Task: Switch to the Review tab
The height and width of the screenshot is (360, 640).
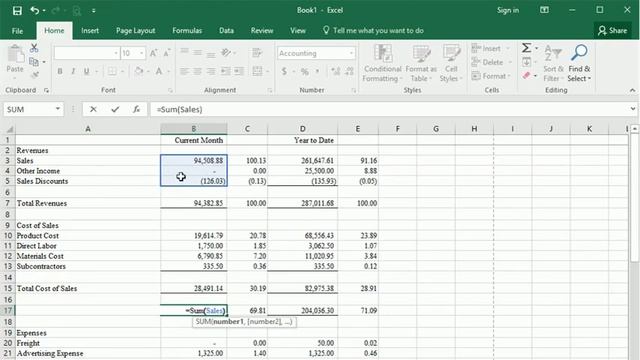Action: (262, 31)
